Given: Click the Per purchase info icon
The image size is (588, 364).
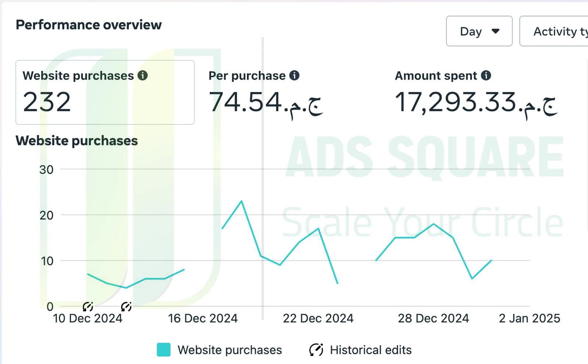Looking at the screenshot, I should pyautogui.click(x=294, y=75).
